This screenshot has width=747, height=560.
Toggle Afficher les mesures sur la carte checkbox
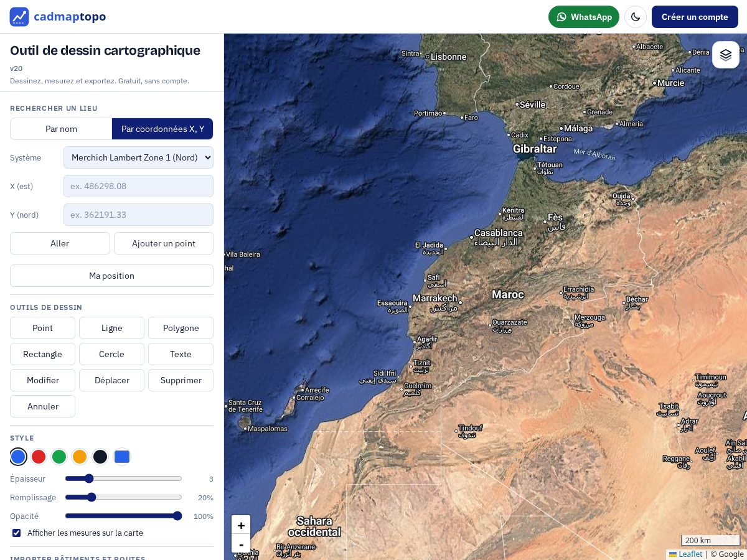point(17,533)
